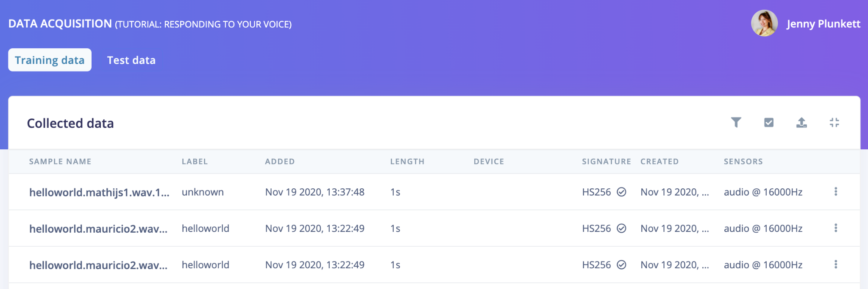
Task: Open the filter funnel icon
Action: click(x=736, y=123)
